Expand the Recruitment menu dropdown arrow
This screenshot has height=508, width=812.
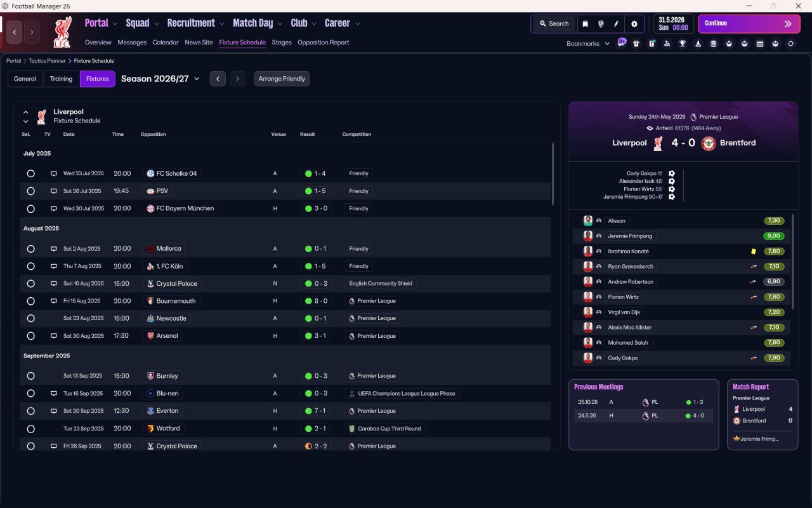pos(222,24)
